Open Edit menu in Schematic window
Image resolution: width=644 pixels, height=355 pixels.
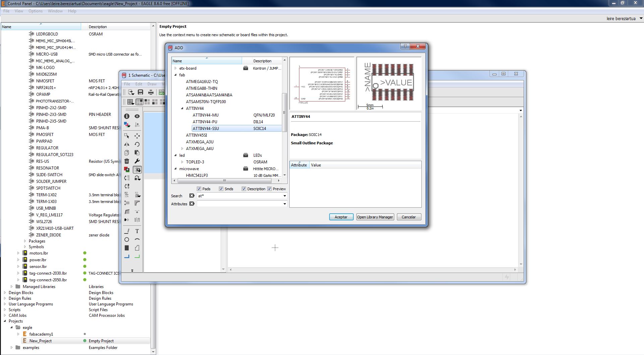[138, 84]
